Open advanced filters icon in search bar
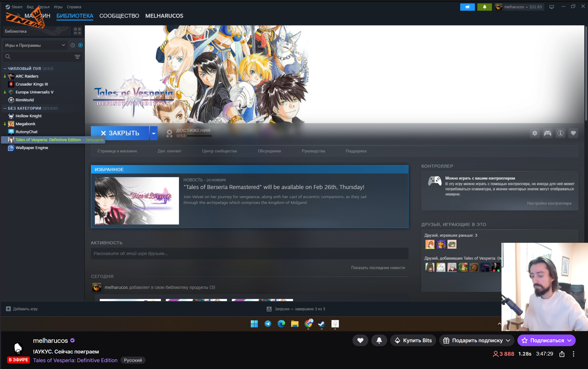 (77, 57)
